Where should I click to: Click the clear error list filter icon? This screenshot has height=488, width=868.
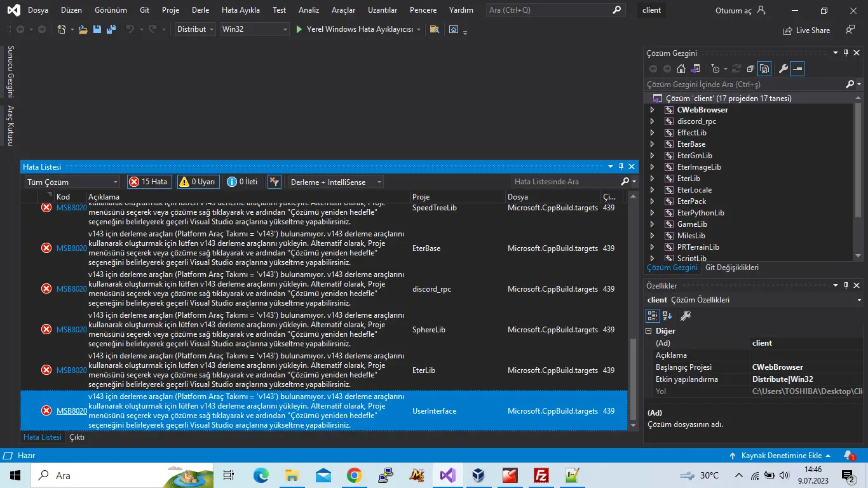[x=275, y=182]
